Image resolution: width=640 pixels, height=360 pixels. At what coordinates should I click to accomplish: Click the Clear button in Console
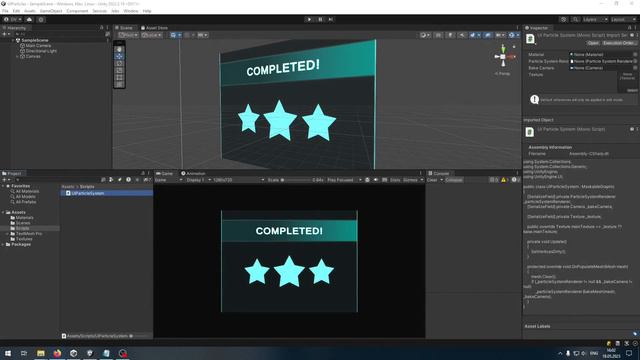(432, 180)
